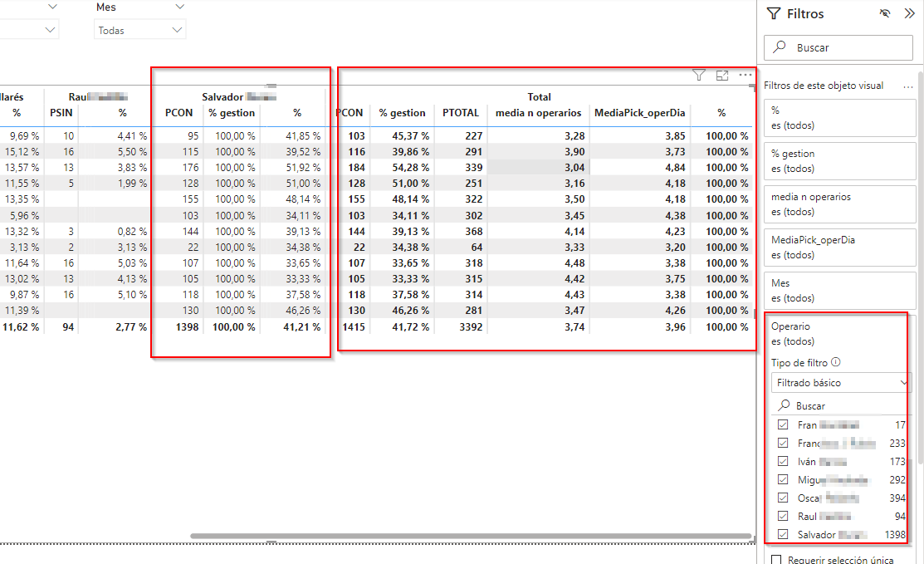Click the Raul column group header

[98, 96]
